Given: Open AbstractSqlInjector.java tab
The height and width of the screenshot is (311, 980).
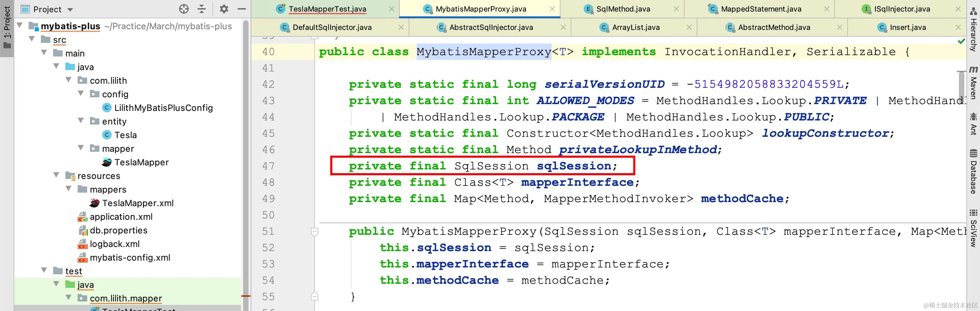Looking at the screenshot, I should [x=491, y=27].
